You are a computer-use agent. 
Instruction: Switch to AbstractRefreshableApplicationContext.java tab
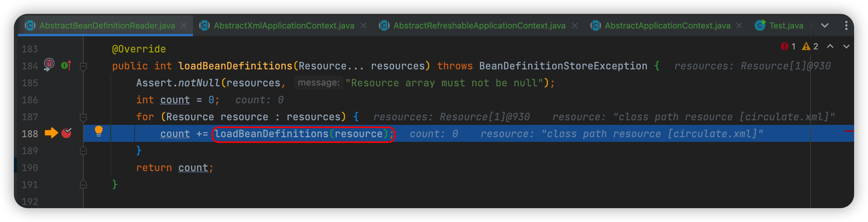[479, 25]
